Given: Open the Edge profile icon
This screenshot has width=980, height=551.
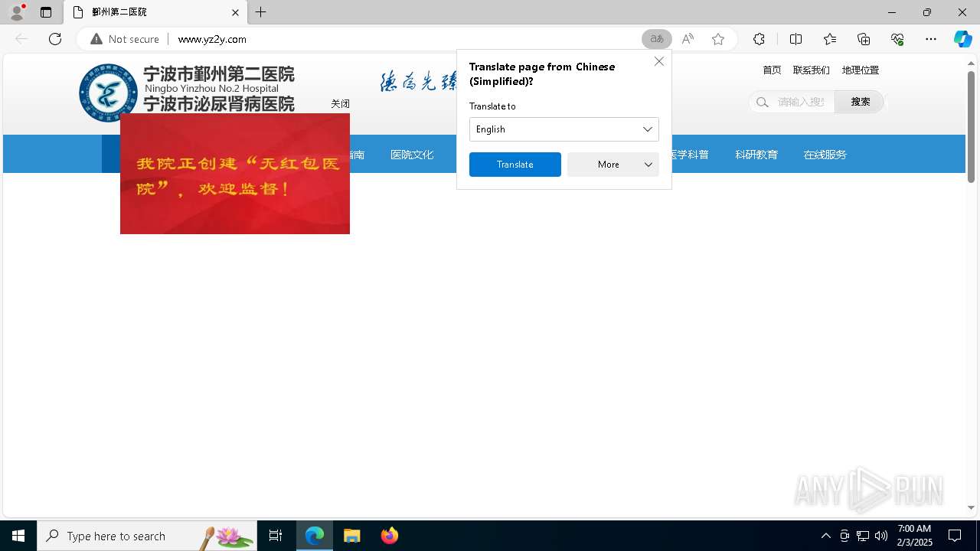Looking at the screenshot, I should (17, 12).
